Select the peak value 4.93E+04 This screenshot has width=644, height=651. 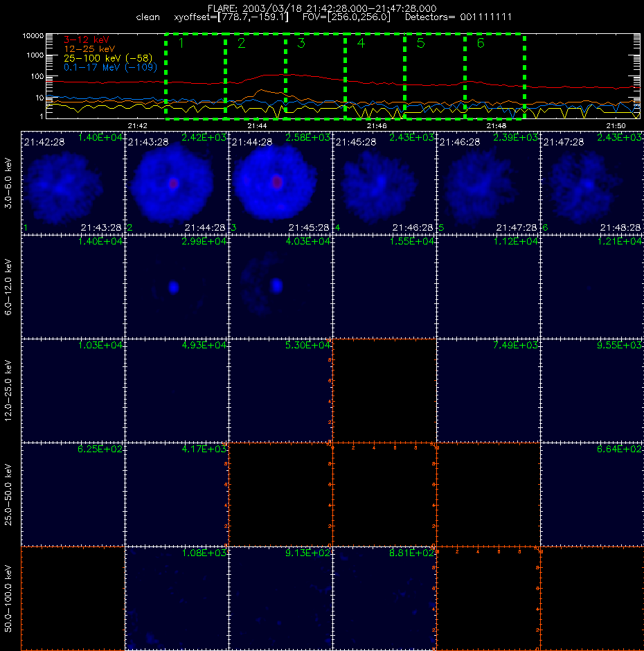point(204,345)
